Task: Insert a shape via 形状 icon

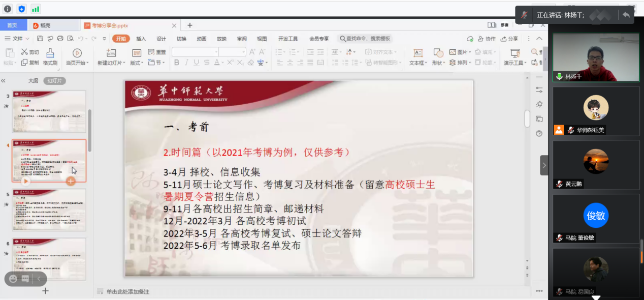Action: coord(438,52)
